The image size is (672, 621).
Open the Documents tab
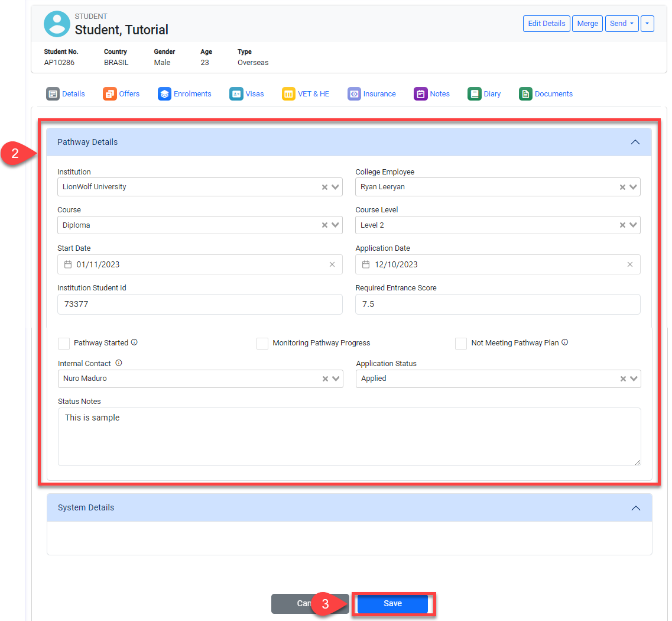coord(553,94)
